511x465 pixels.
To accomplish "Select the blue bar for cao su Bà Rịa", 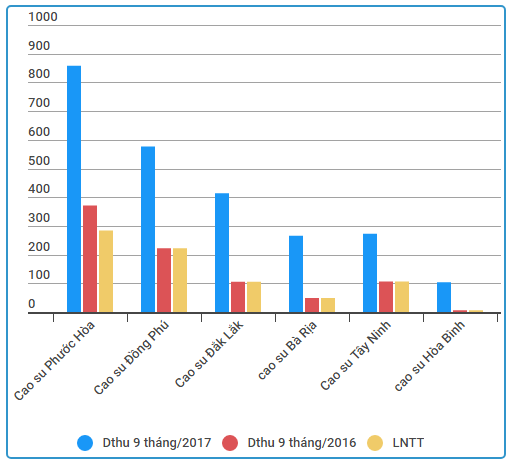I will click(296, 274).
